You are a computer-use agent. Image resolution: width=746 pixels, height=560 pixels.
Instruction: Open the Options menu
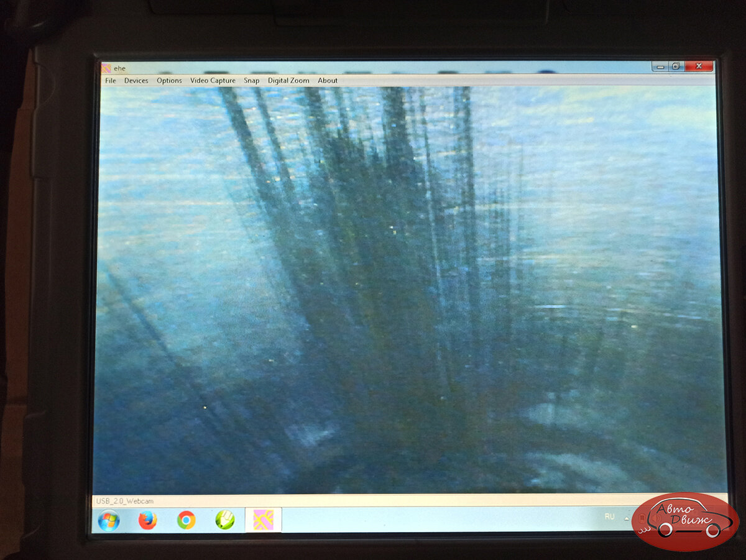point(169,81)
